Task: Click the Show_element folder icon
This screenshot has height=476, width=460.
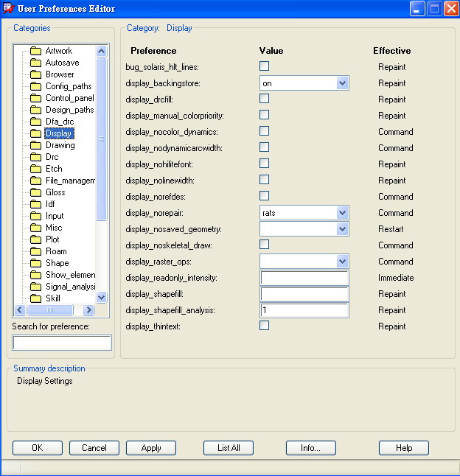Action: (x=35, y=275)
